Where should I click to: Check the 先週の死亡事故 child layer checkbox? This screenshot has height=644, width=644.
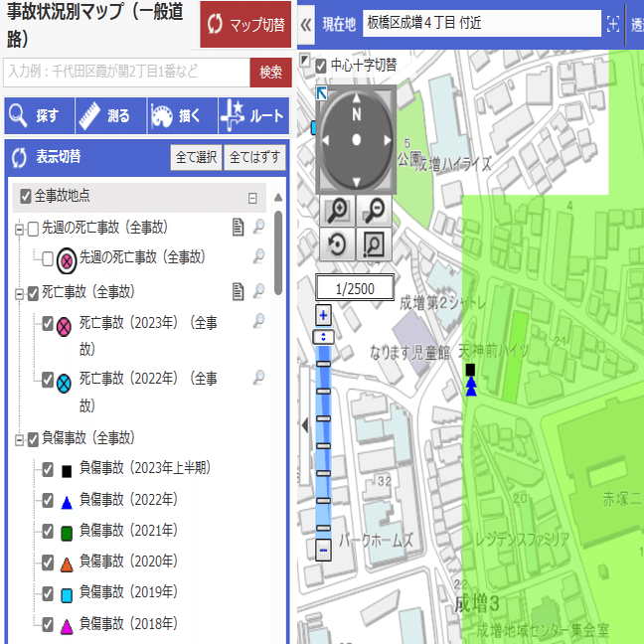(48, 258)
